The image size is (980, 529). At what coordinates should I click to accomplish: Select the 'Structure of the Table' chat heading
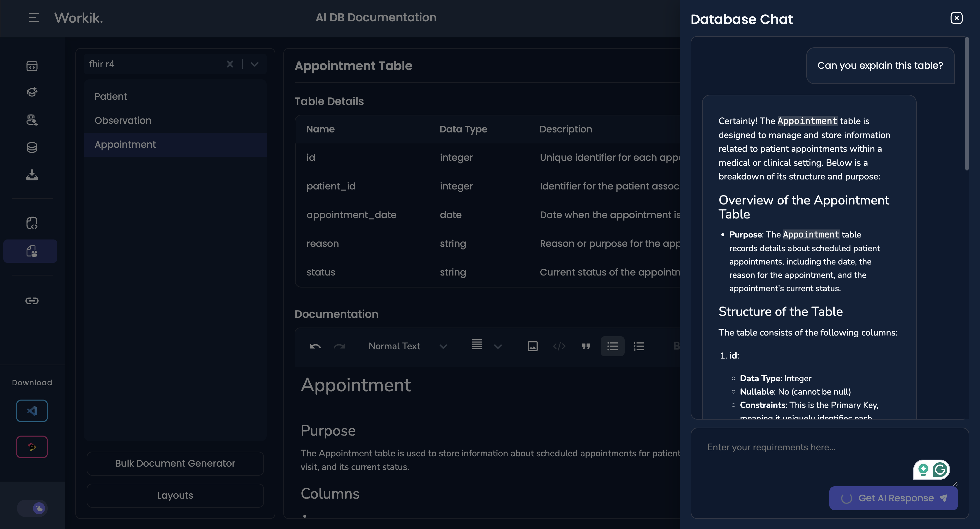[781, 311]
